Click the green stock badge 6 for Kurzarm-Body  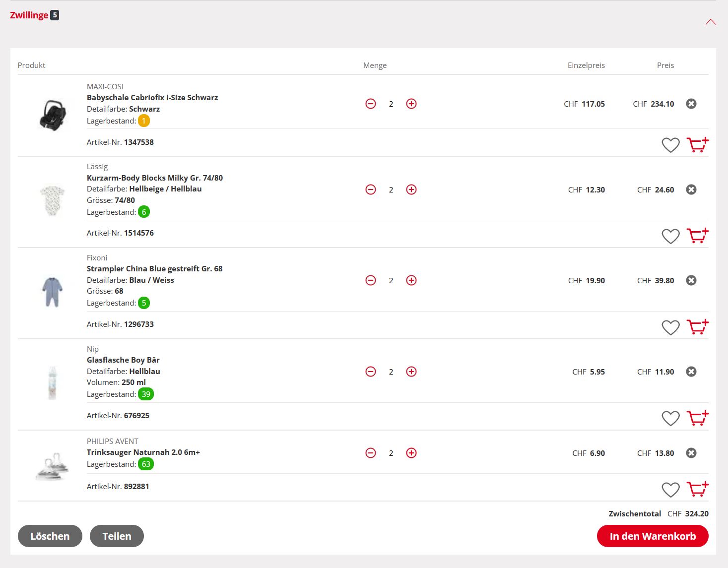144,212
